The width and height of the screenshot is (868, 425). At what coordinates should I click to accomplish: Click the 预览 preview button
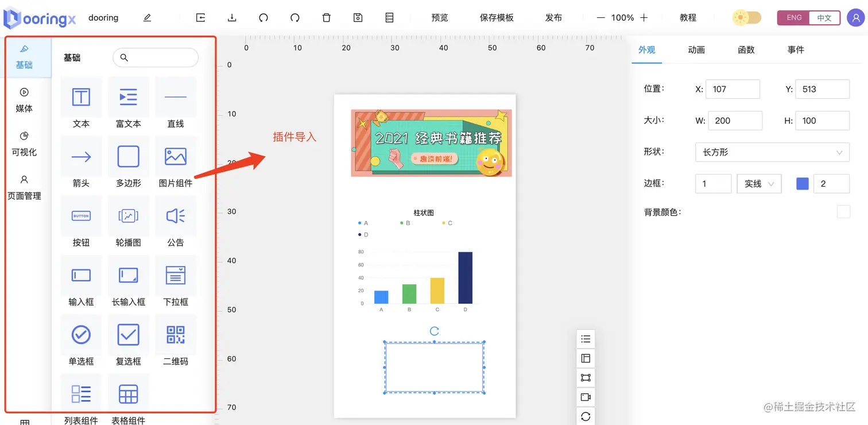pos(440,18)
